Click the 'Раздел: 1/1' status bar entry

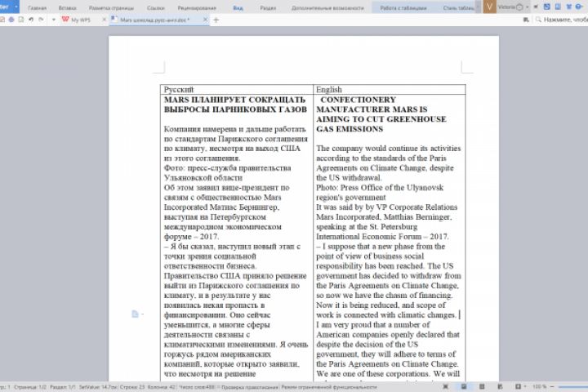[63, 387]
